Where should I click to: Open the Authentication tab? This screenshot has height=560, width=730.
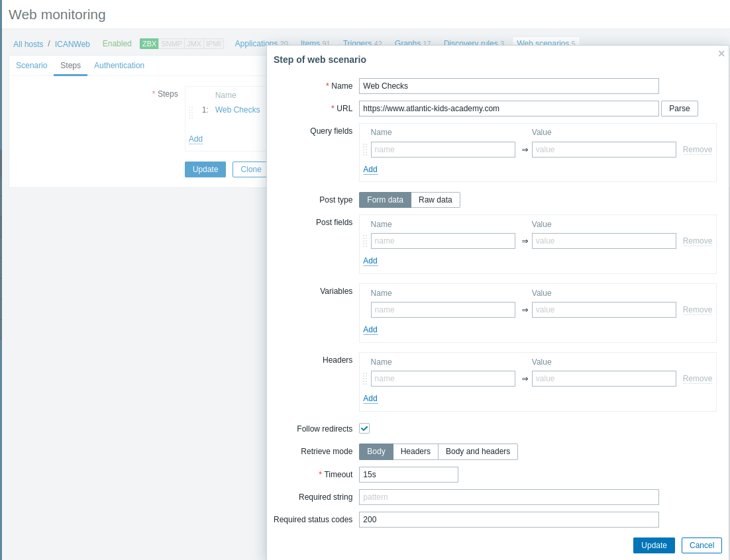click(x=119, y=66)
